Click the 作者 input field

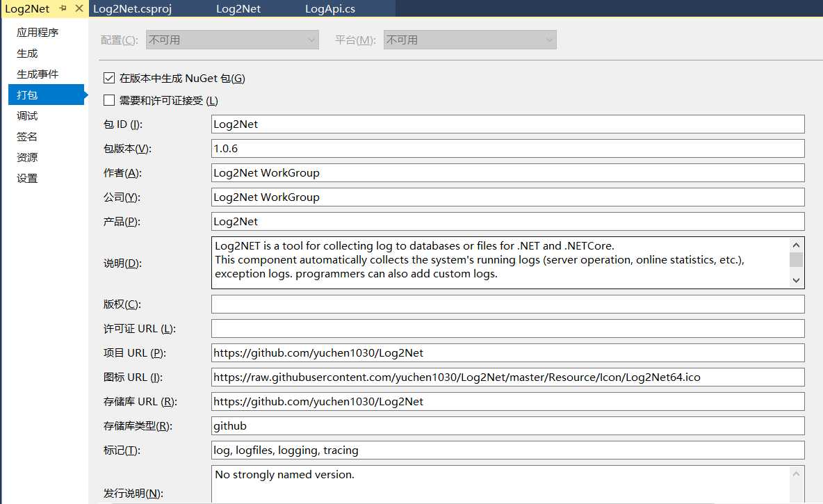507,172
